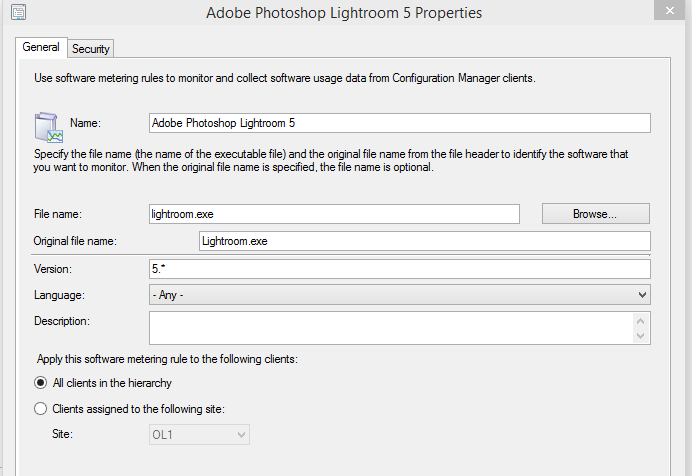Select the General tab
Screen dimensions: 692x476
pyautogui.click(x=41, y=47)
